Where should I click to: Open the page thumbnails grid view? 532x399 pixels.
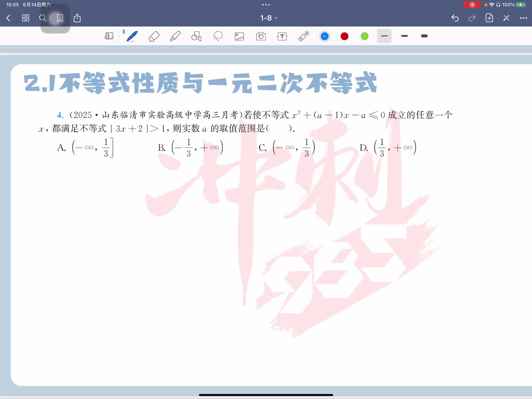click(x=25, y=18)
